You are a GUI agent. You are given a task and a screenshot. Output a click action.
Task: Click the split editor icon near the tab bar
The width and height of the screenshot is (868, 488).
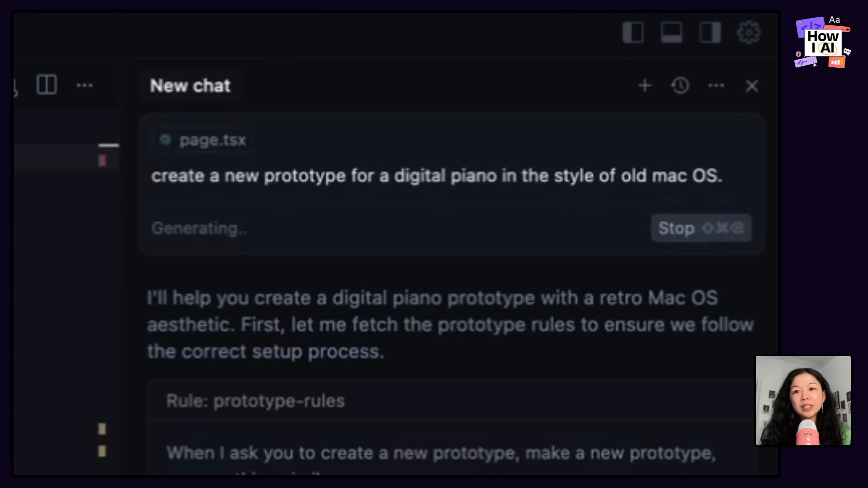[x=47, y=84]
